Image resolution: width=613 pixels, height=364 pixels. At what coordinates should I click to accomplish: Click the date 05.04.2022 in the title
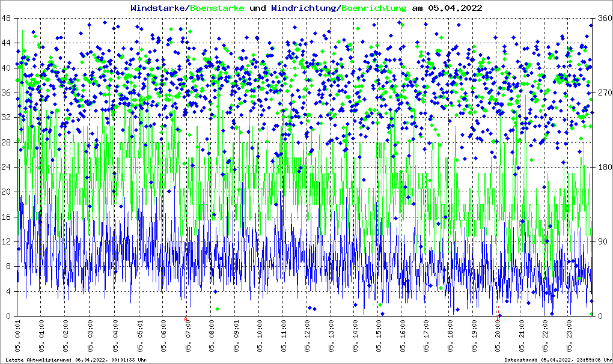point(454,8)
